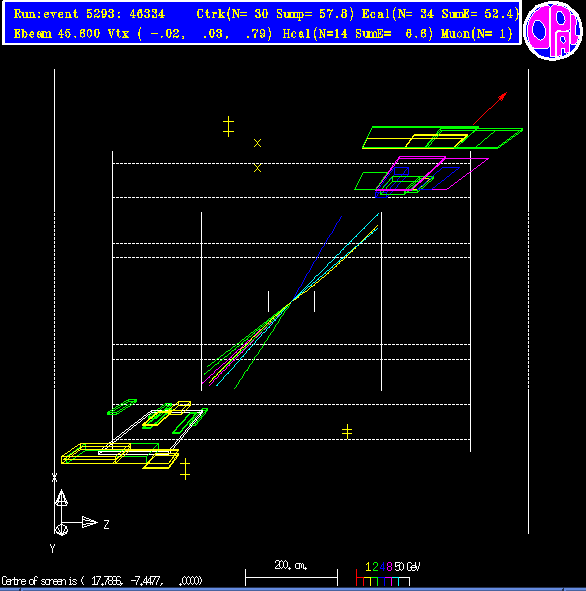Click the upper yellow X muon marker
The width and height of the screenshot is (586, 591).
[x=257, y=143]
